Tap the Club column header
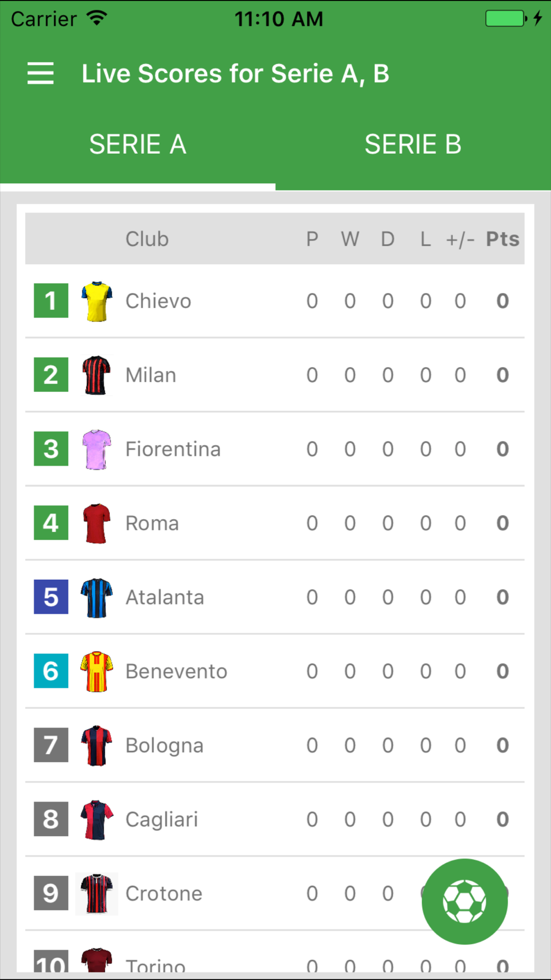 pyautogui.click(x=147, y=239)
